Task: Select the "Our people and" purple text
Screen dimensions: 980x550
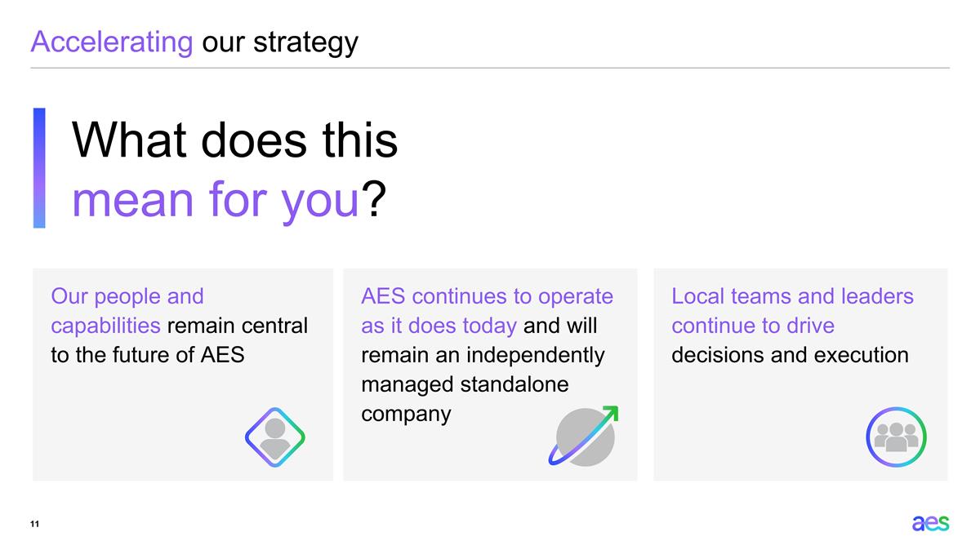Action: pos(127,296)
